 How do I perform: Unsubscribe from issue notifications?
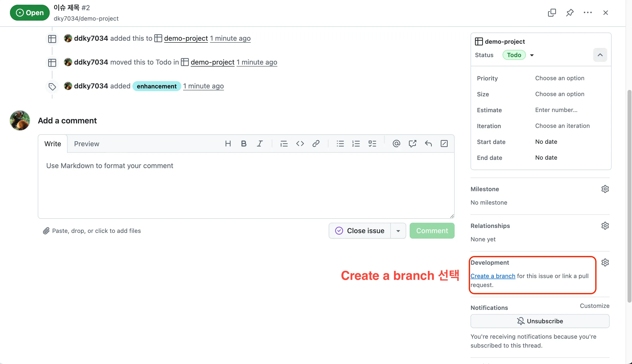pyautogui.click(x=540, y=321)
